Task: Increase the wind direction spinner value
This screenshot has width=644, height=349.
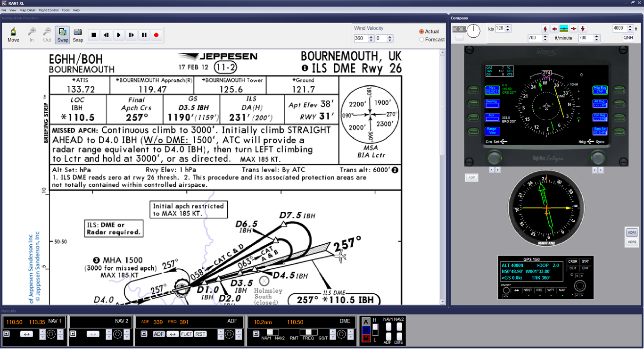Action: [x=371, y=37]
